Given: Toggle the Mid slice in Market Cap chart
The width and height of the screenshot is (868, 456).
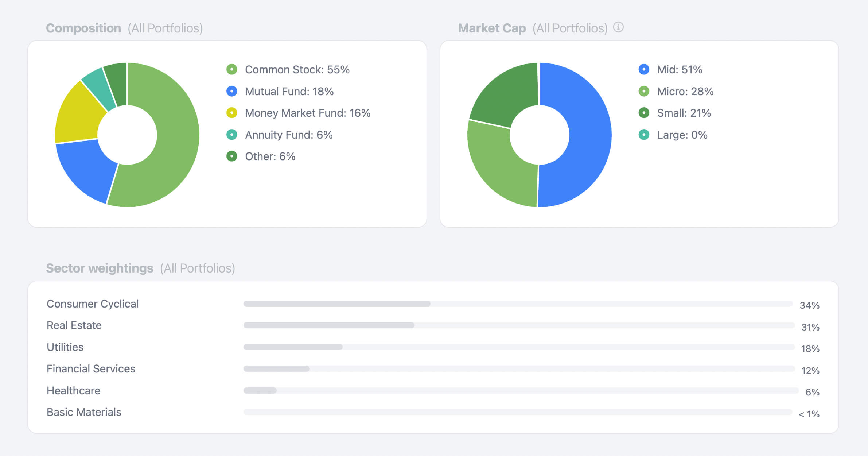Looking at the screenshot, I should coord(587,135).
